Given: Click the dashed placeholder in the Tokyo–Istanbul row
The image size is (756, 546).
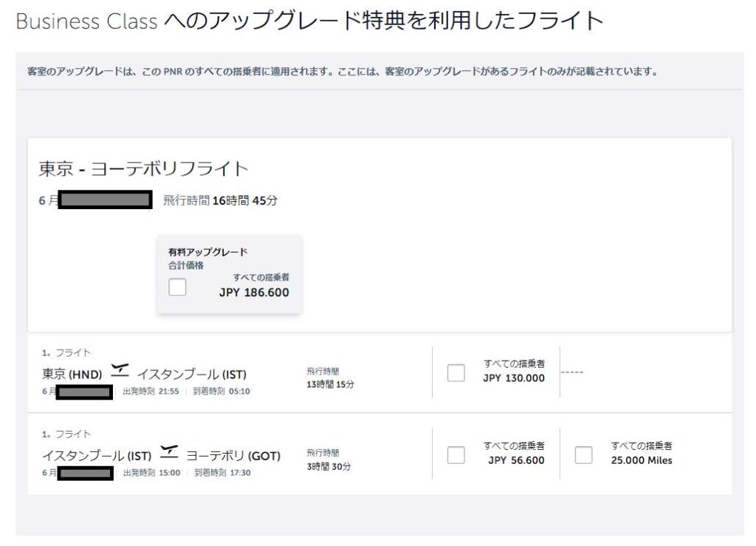Looking at the screenshot, I should coord(571,372).
